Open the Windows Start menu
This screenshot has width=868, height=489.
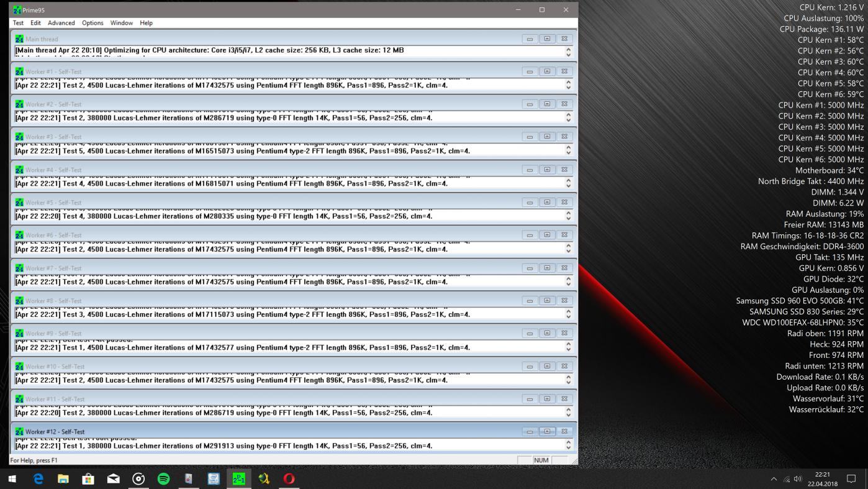click(x=12, y=478)
